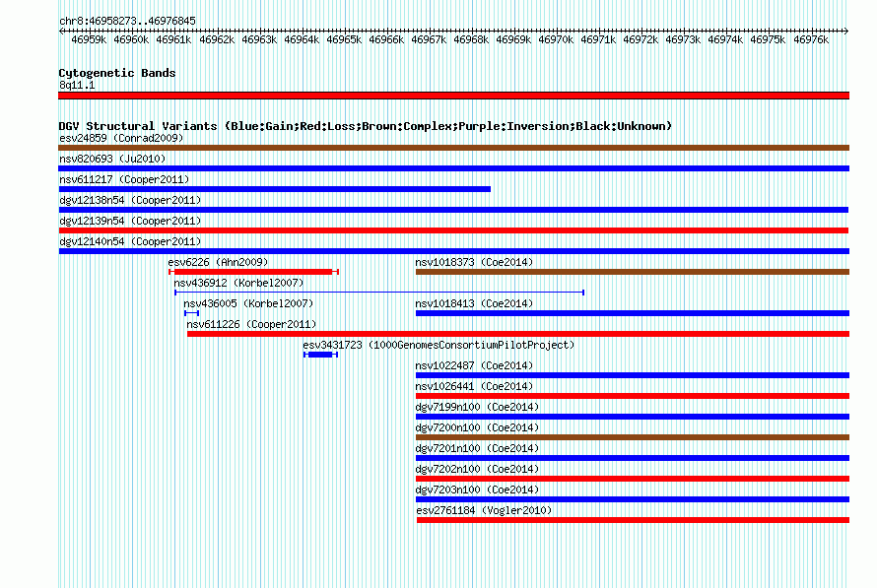Select the nsv820693 (Ju2010) label
877x588 pixels.
click(112, 159)
